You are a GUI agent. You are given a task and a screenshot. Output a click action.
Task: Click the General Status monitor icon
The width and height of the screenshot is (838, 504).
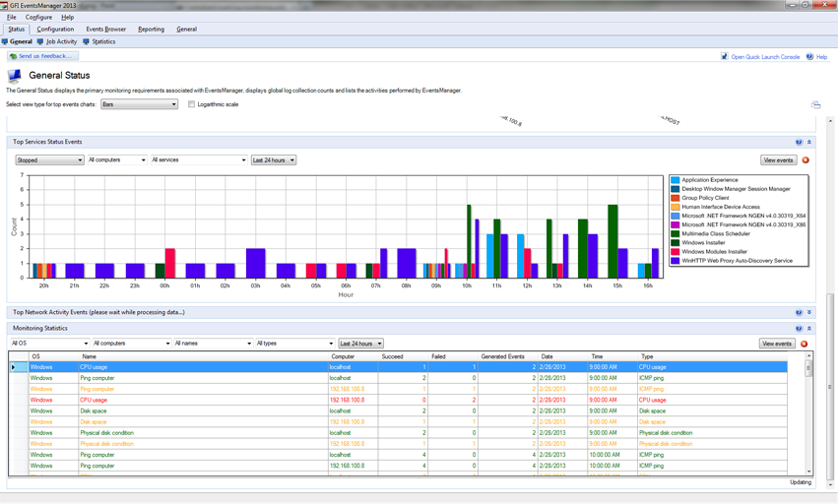tap(15, 76)
